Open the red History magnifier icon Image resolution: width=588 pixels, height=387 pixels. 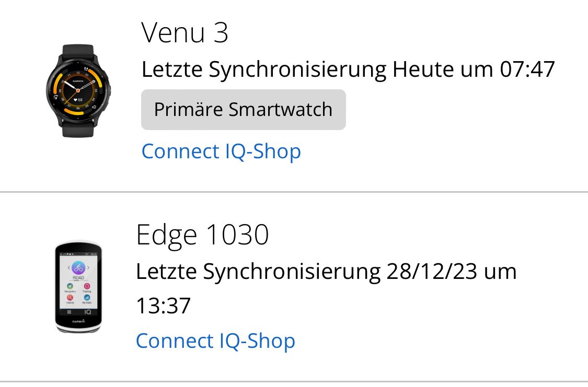(x=70, y=298)
